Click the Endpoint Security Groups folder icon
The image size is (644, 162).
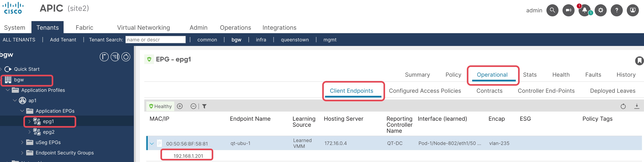pos(30,153)
